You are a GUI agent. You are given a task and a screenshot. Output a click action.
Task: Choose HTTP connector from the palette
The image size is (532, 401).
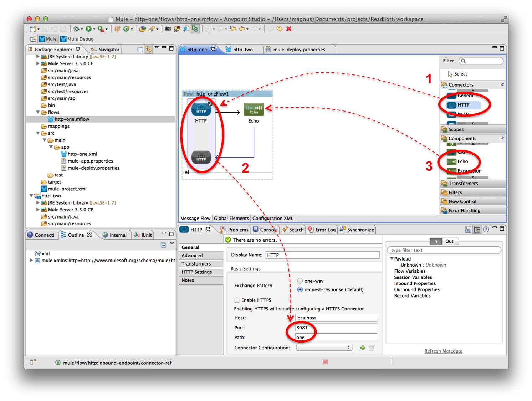pyautogui.click(x=463, y=105)
